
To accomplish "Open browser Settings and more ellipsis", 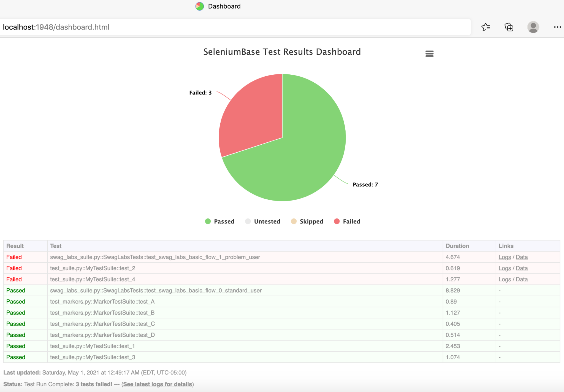I will (x=557, y=27).
